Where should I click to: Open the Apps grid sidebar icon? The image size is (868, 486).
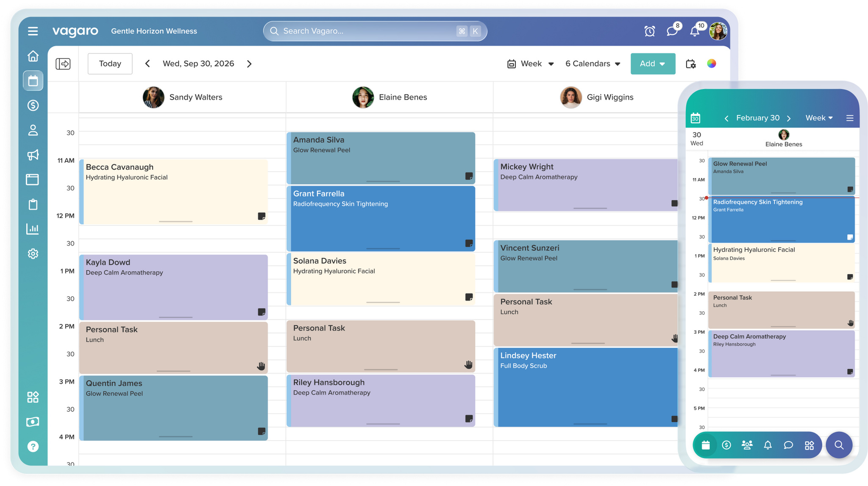click(x=33, y=397)
